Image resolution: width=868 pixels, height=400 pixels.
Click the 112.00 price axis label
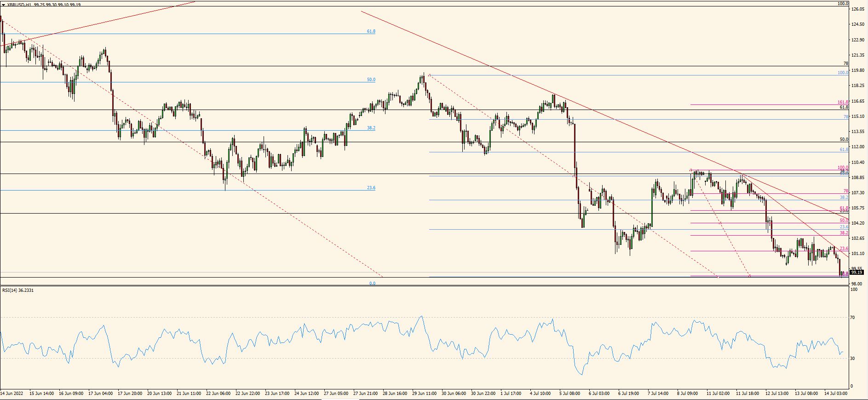(x=858, y=147)
